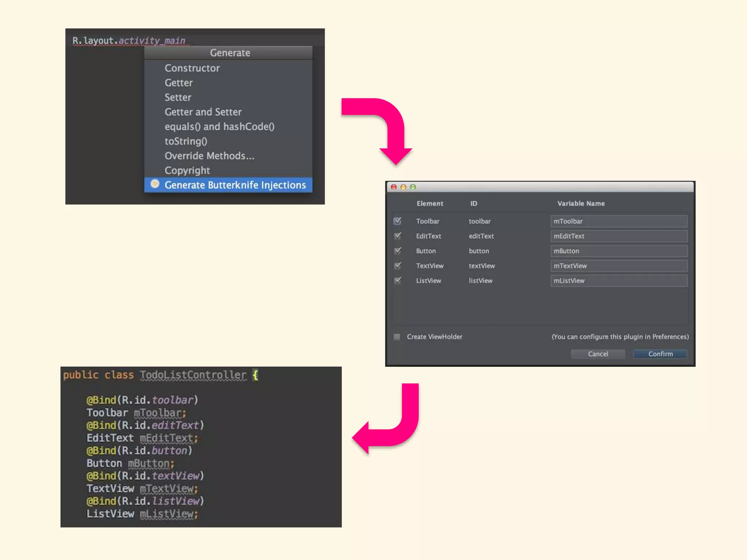The image size is (747, 560).
Task: Choose Getter and Setter menu entry
Action: click(x=203, y=112)
